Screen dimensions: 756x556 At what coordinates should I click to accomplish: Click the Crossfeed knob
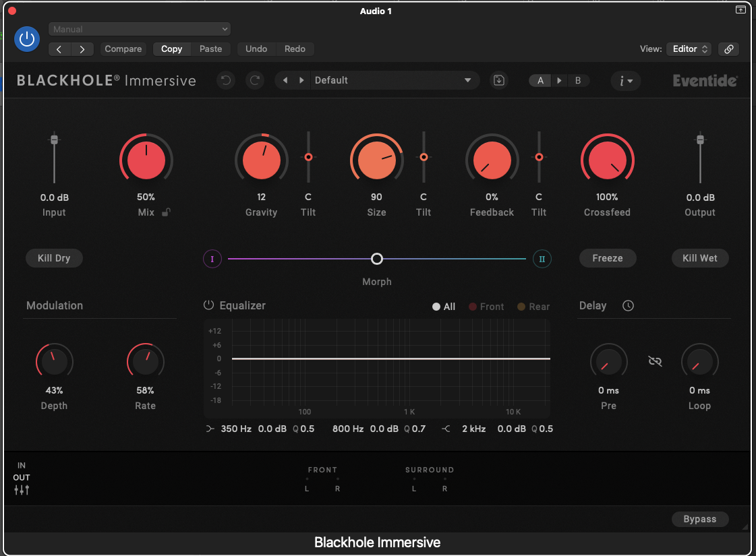pyautogui.click(x=607, y=160)
